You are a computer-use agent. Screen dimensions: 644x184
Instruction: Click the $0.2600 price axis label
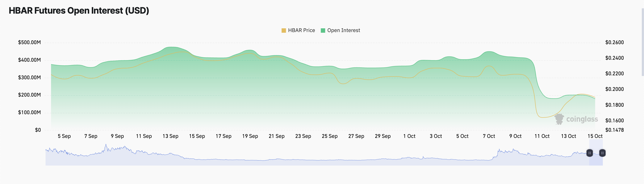(614, 42)
